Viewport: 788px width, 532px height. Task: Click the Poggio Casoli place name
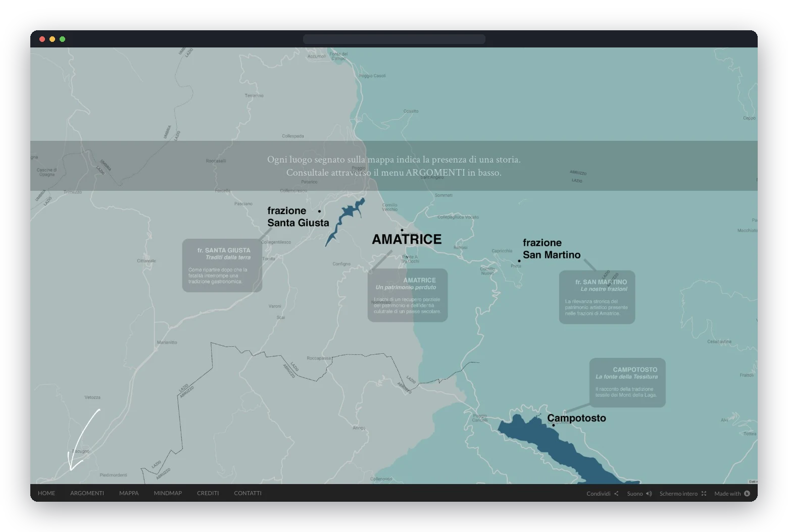coord(372,76)
